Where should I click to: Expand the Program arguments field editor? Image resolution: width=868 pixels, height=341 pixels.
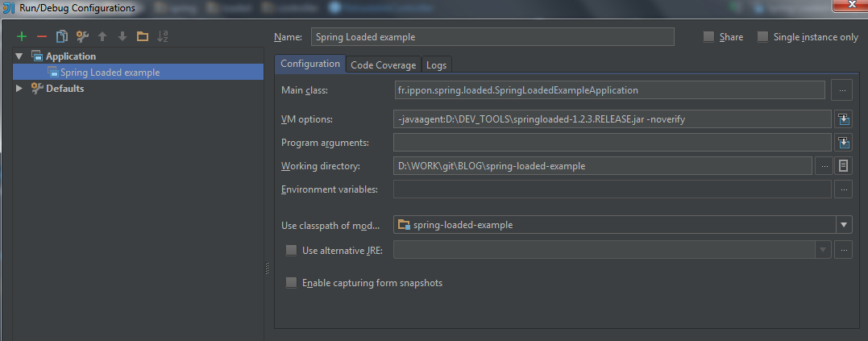pos(844,143)
